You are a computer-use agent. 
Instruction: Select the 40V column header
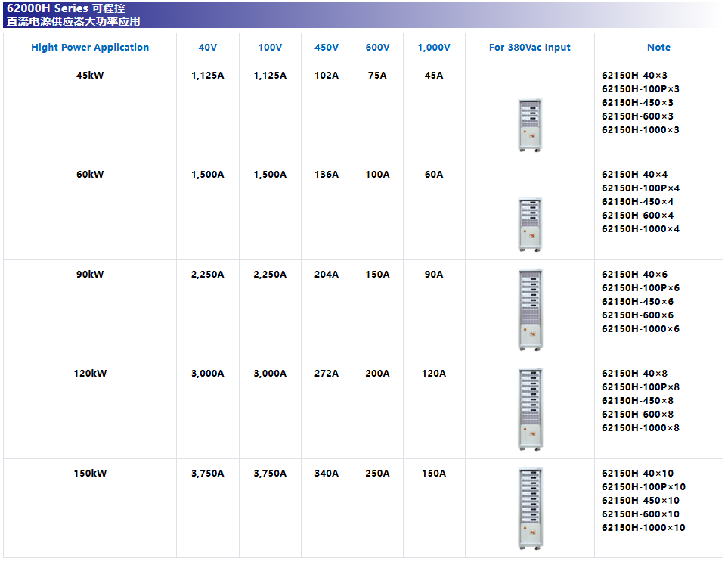(x=208, y=48)
